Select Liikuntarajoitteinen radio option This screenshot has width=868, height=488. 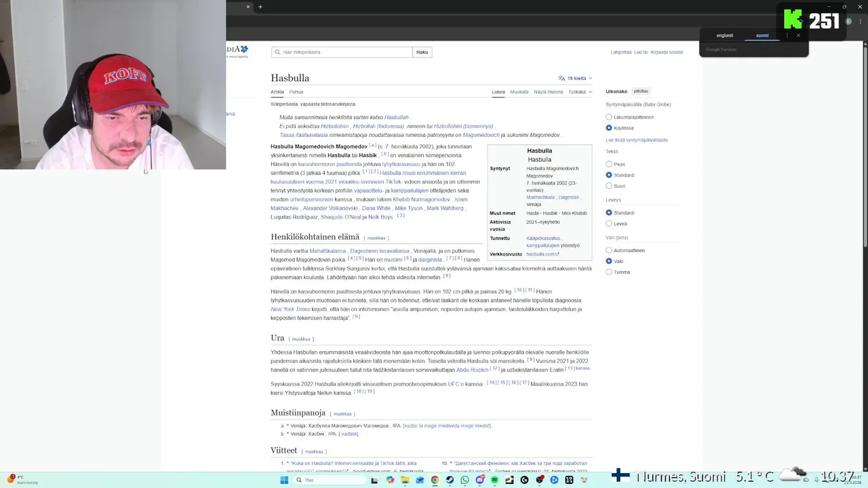[x=609, y=117]
